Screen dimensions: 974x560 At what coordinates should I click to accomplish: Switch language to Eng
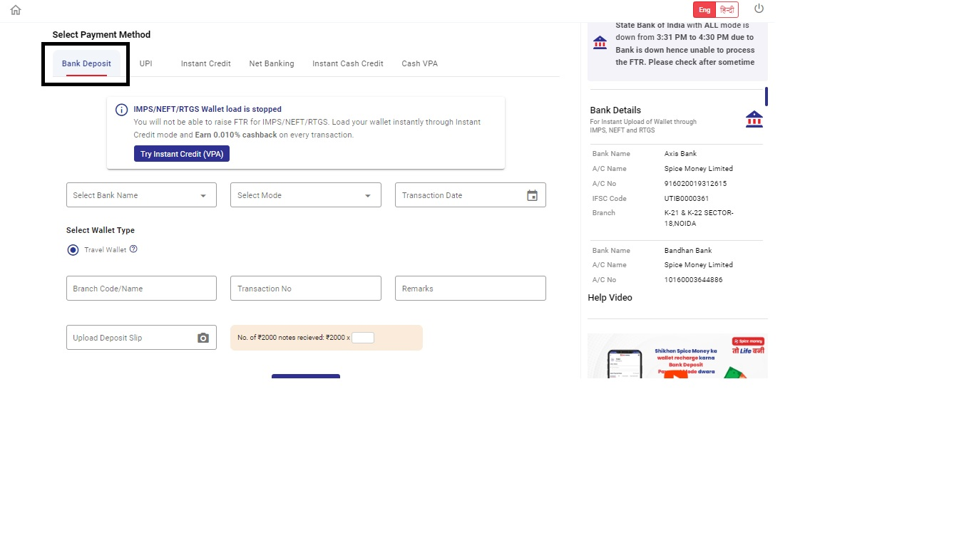(704, 9)
